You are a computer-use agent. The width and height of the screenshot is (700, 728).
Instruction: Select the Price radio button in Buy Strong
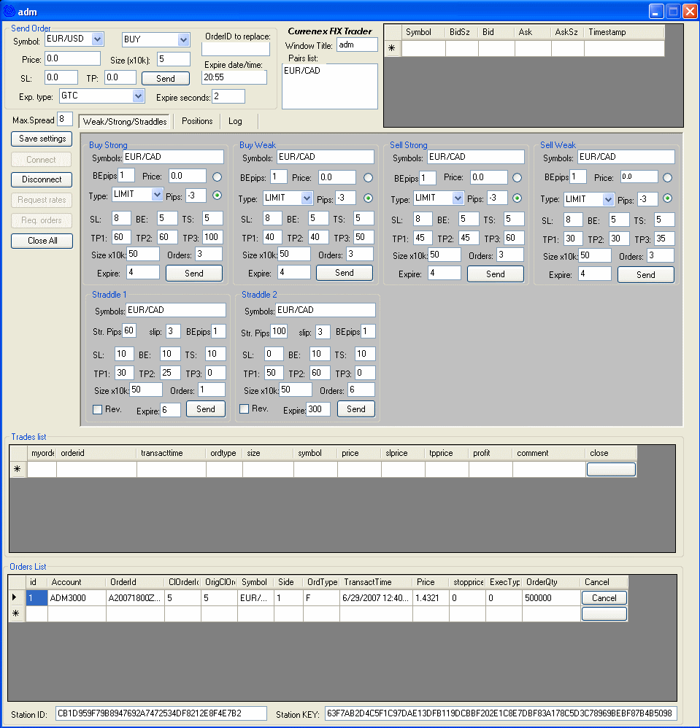(217, 177)
